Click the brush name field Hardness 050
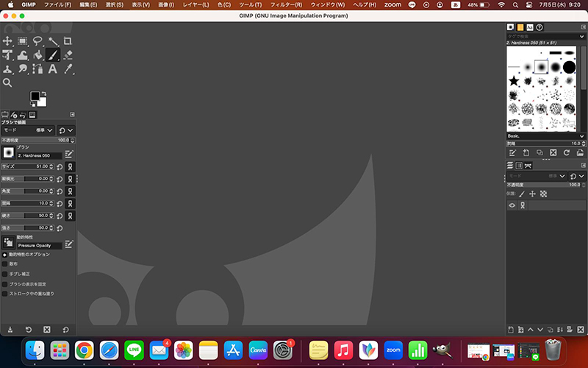The width and height of the screenshot is (588, 368). tap(40, 155)
